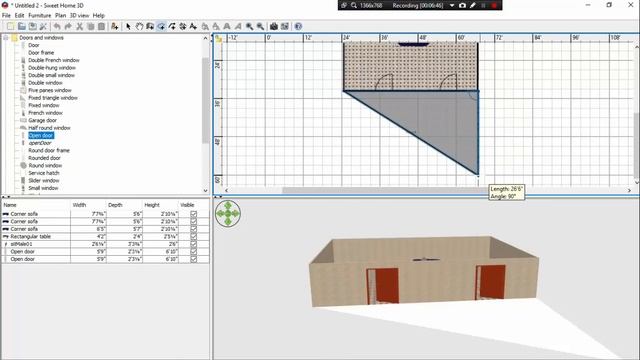Image resolution: width=640 pixels, height=360 pixels.
Task: Sort furniture list by Width column header
Action: pyautogui.click(x=88, y=205)
